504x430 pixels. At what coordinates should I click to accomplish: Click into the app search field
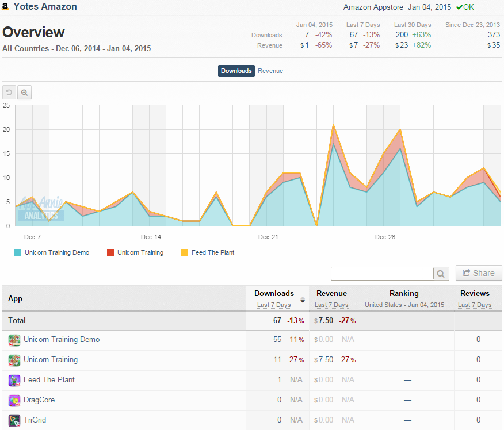click(x=382, y=274)
